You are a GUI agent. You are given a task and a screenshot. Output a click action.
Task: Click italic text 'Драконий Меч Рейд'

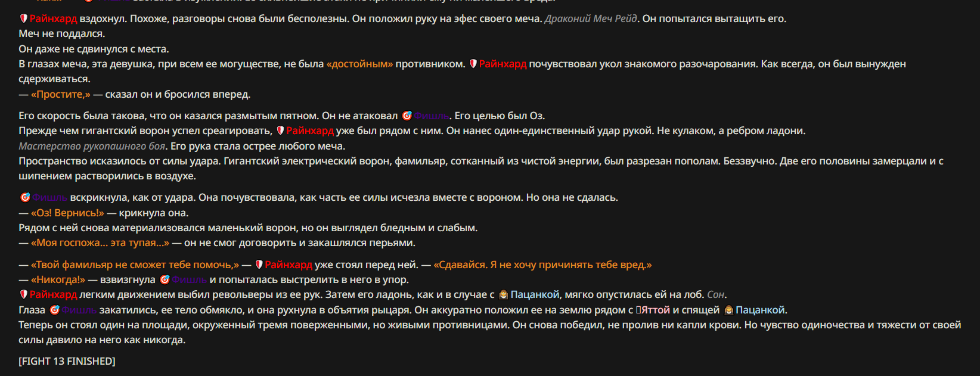pos(591,19)
